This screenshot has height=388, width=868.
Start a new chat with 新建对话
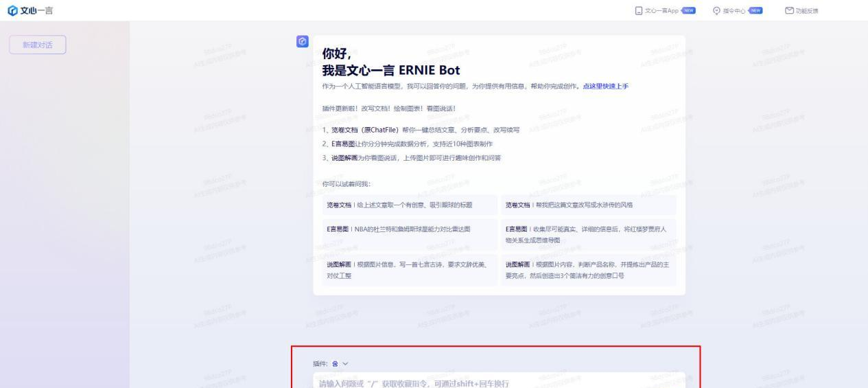38,45
